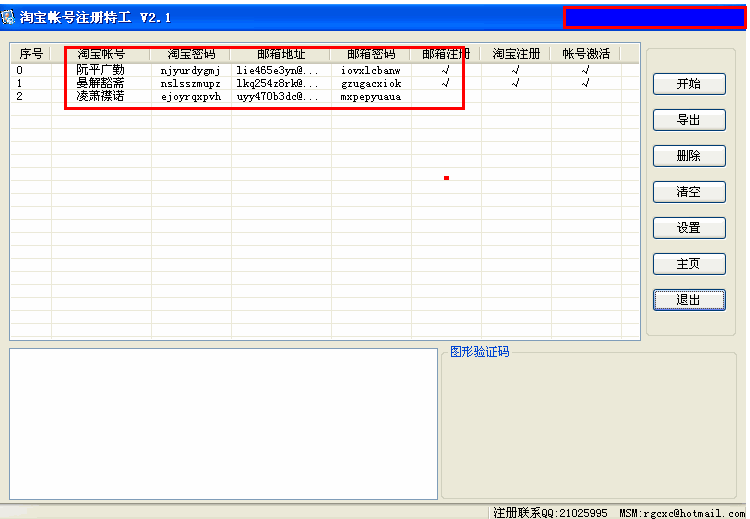Click the window title 淘宝帐号注册特工 V2.1
The image size is (750, 519).
point(95,18)
